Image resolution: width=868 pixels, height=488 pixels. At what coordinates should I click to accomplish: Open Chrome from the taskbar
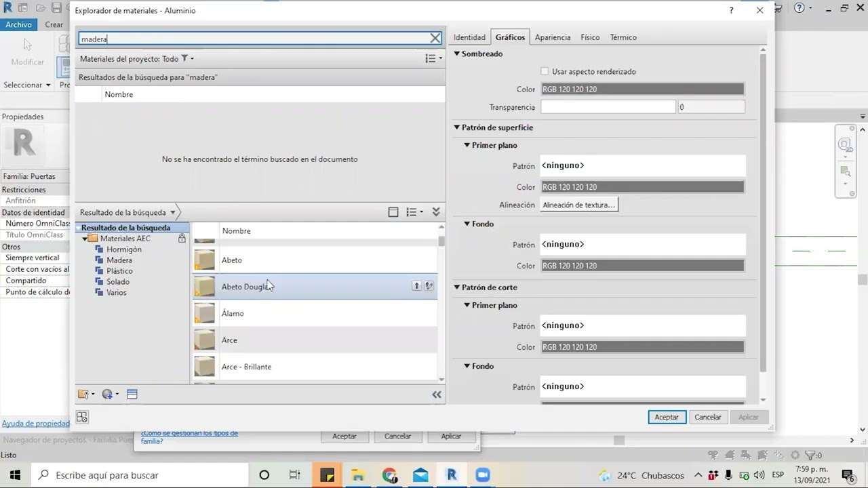point(389,475)
